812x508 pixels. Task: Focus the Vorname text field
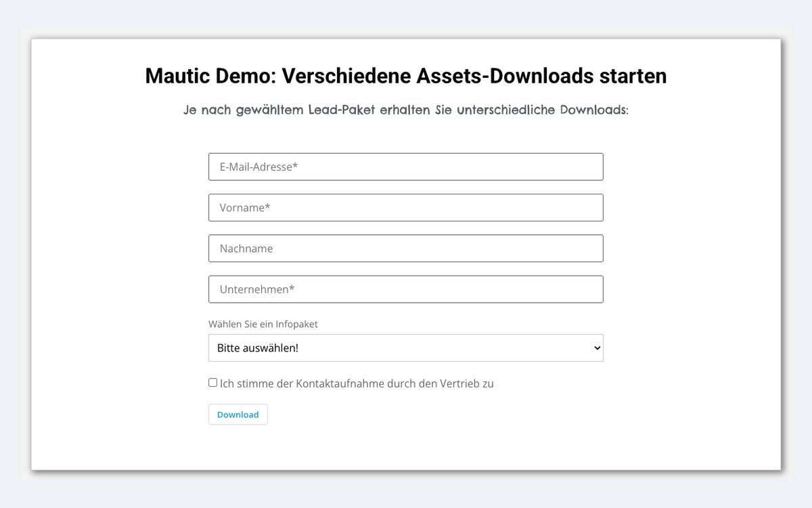(x=405, y=207)
